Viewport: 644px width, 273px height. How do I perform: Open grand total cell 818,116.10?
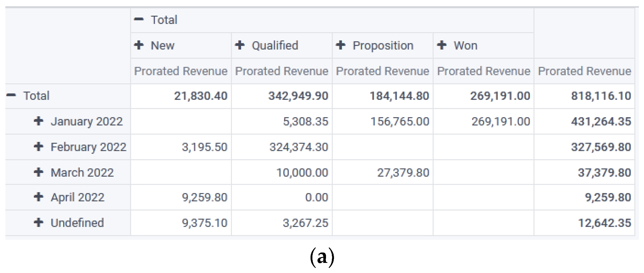coord(601,96)
